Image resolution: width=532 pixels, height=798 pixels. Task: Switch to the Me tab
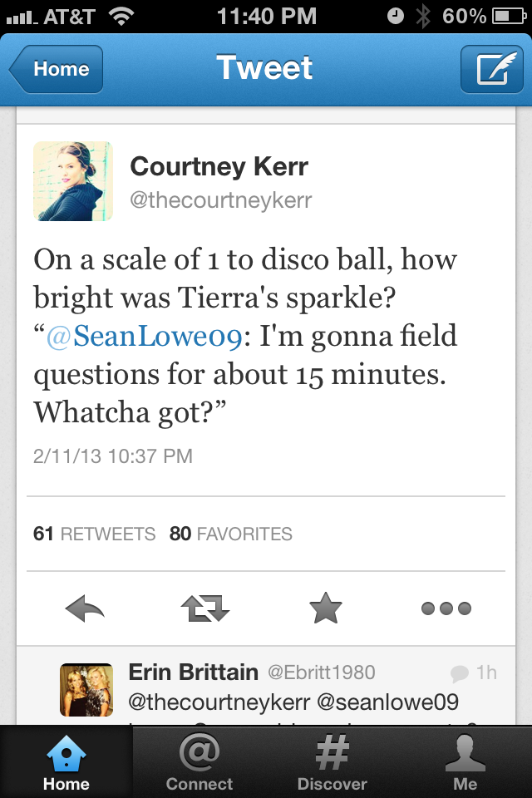(x=465, y=761)
